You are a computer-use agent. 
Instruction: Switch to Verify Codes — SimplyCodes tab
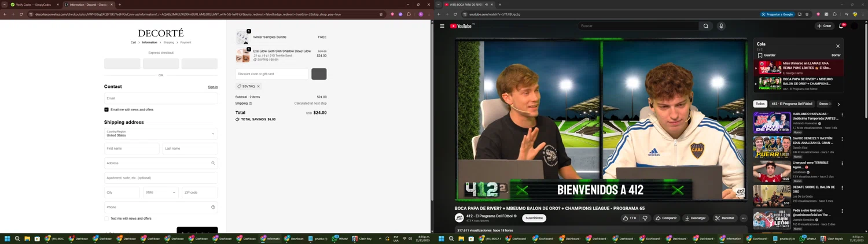[35, 5]
